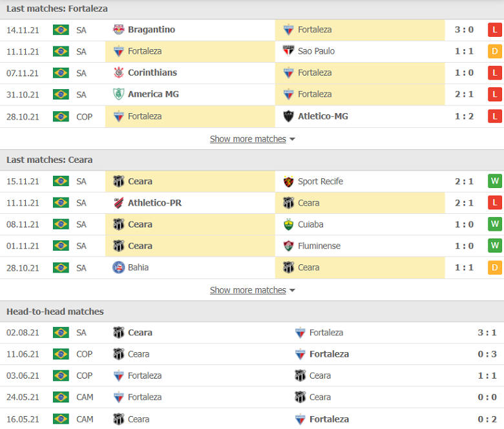Open the 3 : 1 Ceara vs Fortaleza head-to-head score
The height and width of the screenshot is (429, 504).
coord(487,332)
